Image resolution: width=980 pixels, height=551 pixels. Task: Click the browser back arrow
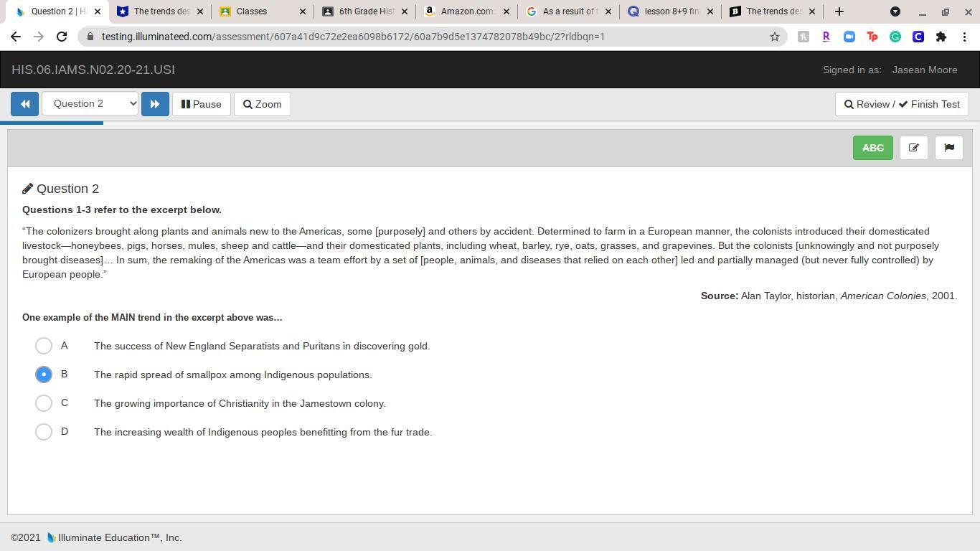(x=16, y=37)
